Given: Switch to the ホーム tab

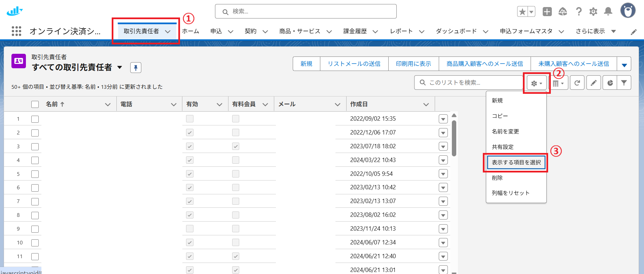Looking at the screenshot, I should pyautogui.click(x=191, y=31).
